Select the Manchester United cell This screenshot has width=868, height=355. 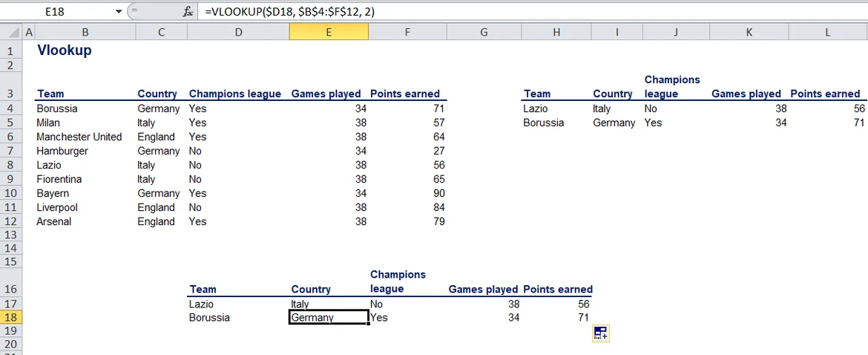tap(79, 137)
